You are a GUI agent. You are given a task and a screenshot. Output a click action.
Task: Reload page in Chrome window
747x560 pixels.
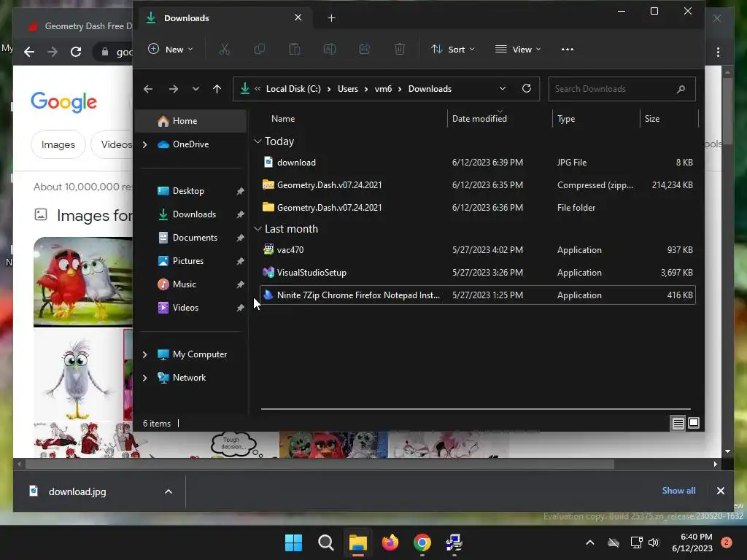coord(76,52)
